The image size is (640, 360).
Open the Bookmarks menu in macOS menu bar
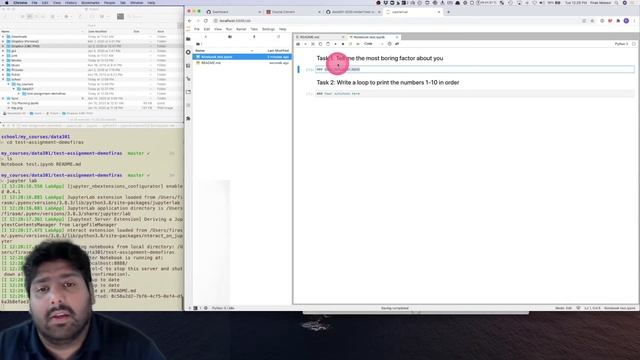click(x=90, y=2)
